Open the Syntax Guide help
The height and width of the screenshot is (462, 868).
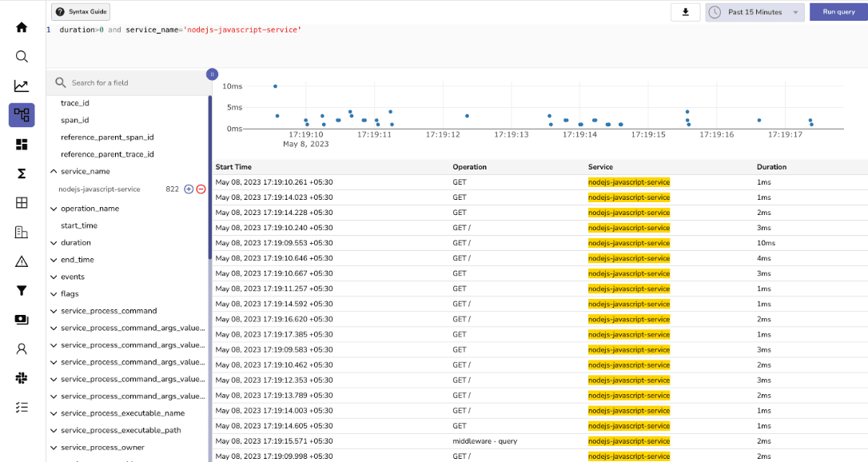tap(81, 12)
